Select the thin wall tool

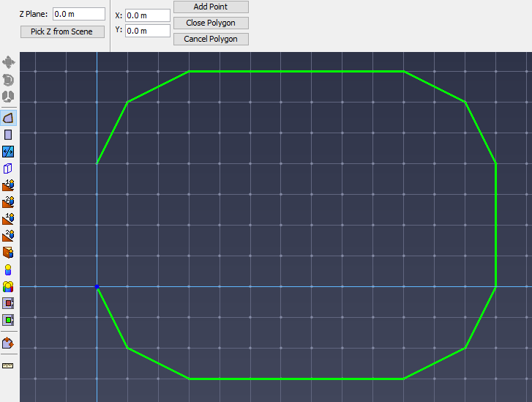tap(8, 152)
